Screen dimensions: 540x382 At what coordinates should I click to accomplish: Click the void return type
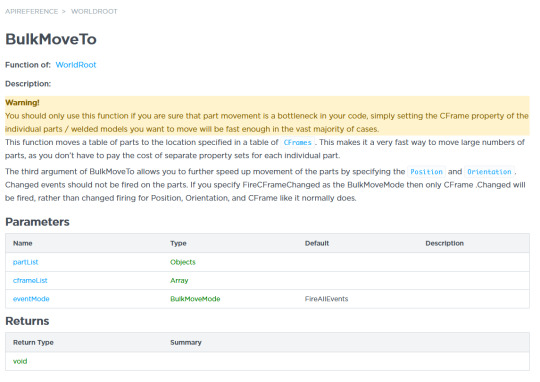[20, 361]
